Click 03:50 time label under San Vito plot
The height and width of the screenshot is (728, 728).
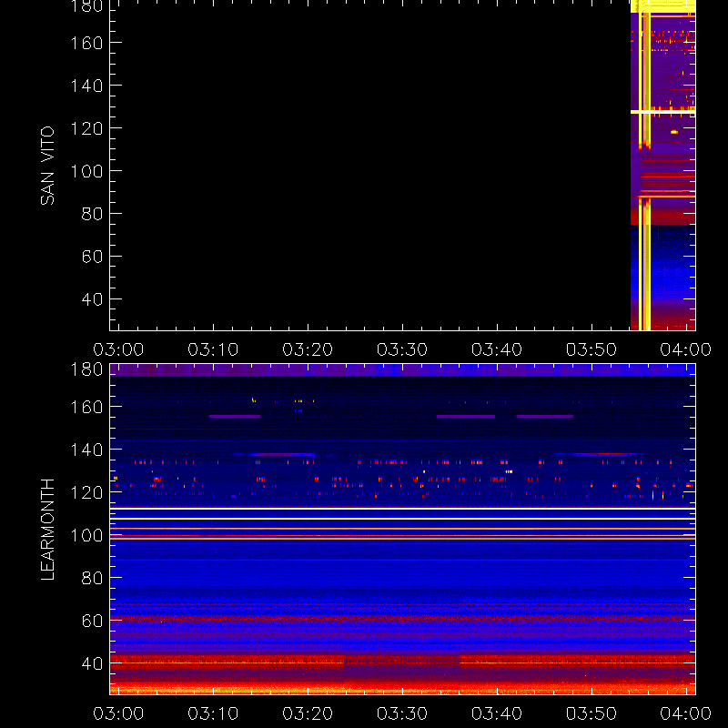coord(591,349)
